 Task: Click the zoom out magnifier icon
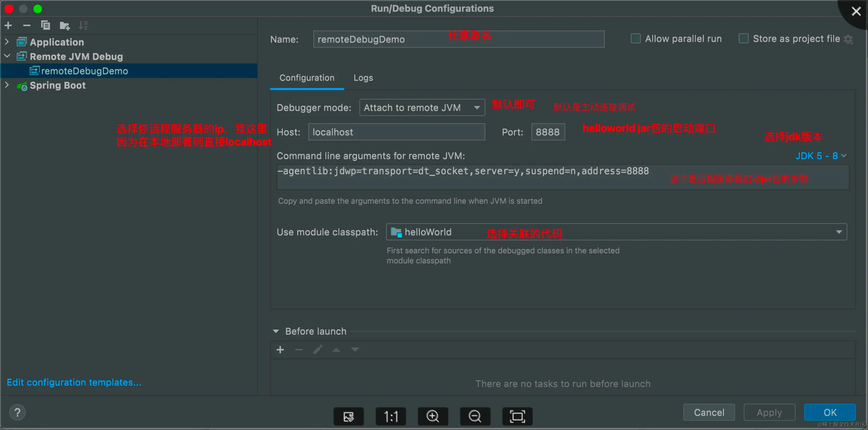tap(475, 416)
